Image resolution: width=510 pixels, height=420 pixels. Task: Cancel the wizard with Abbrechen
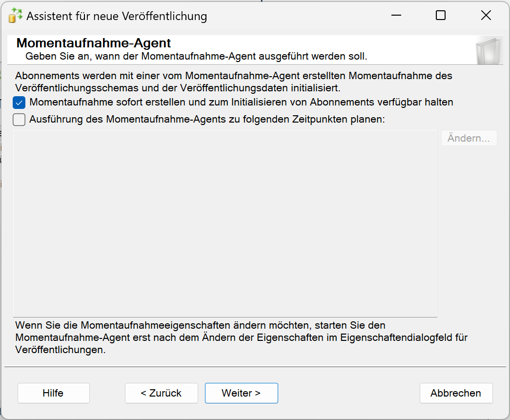tap(456, 393)
